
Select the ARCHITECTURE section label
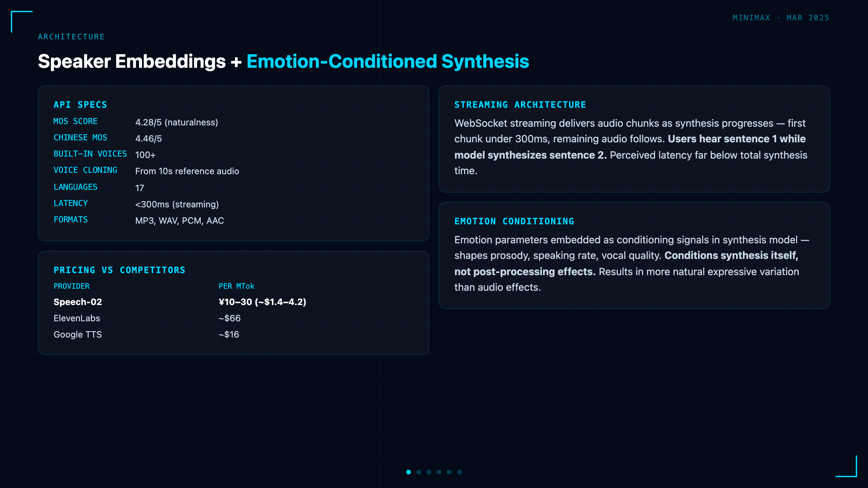pos(71,37)
